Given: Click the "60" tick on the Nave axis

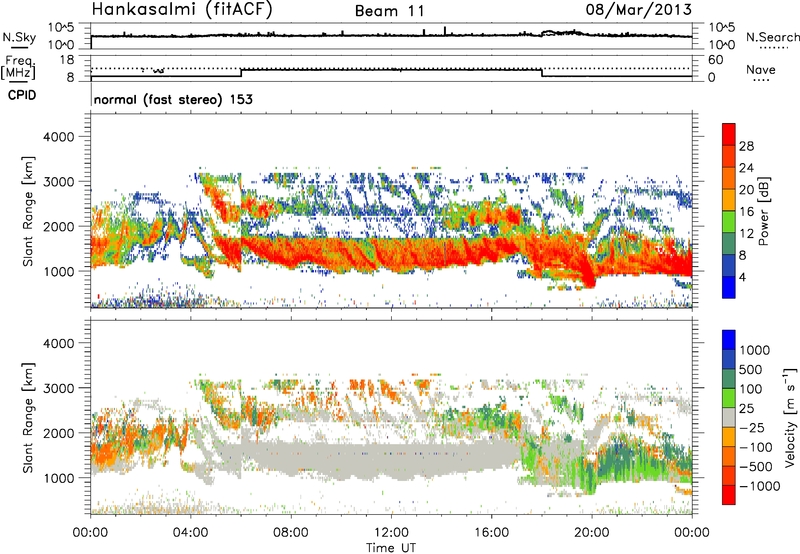Looking at the screenshot, I should click(x=715, y=60).
